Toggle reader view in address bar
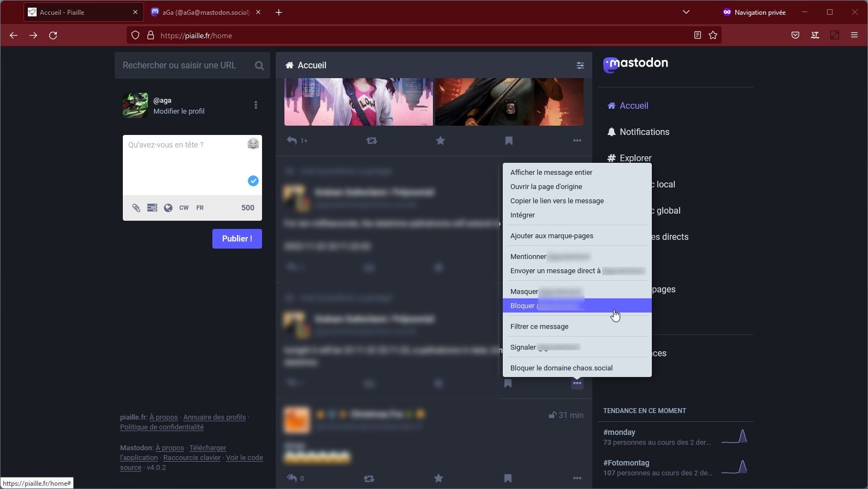 (697, 36)
